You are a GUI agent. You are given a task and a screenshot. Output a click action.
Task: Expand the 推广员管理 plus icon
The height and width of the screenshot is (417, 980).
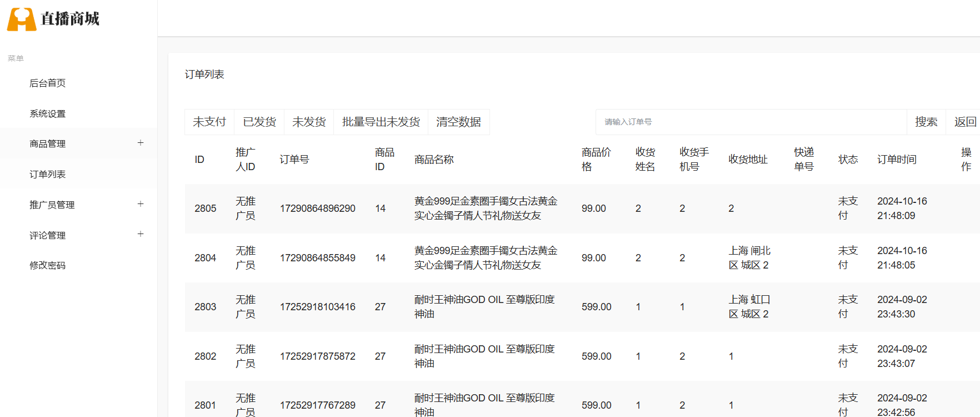click(x=141, y=204)
